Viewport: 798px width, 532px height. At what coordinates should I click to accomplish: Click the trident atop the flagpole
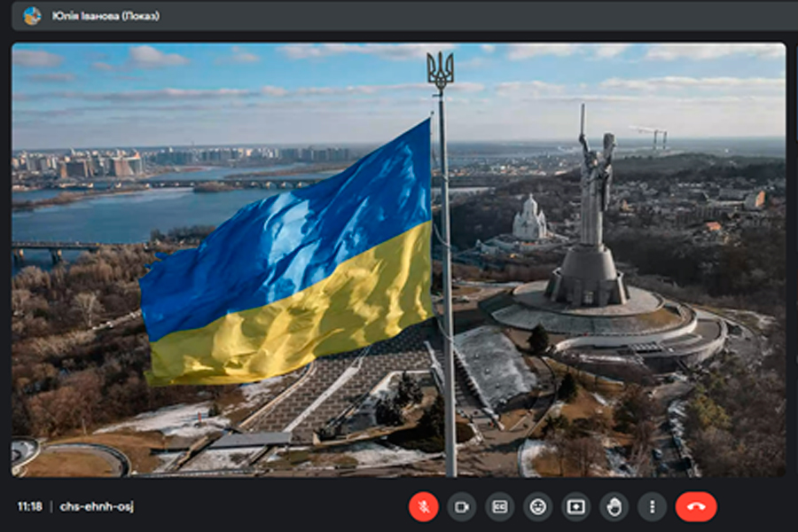[x=440, y=71]
